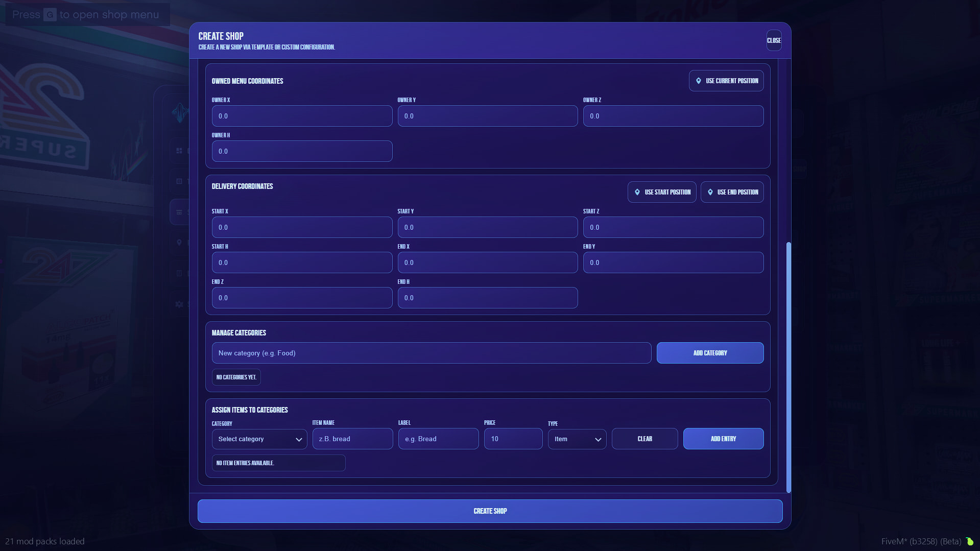Viewport: 980px width, 551px height.
Task: Select the Price field showing 10
Action: click(x=513, y=439)
